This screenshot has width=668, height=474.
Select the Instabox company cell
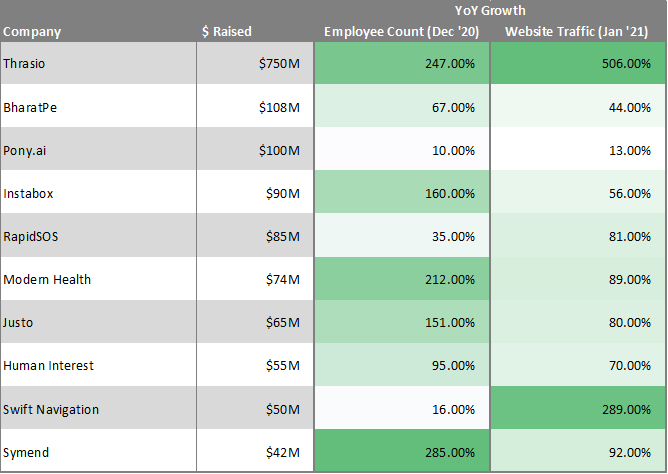point(98,192)
